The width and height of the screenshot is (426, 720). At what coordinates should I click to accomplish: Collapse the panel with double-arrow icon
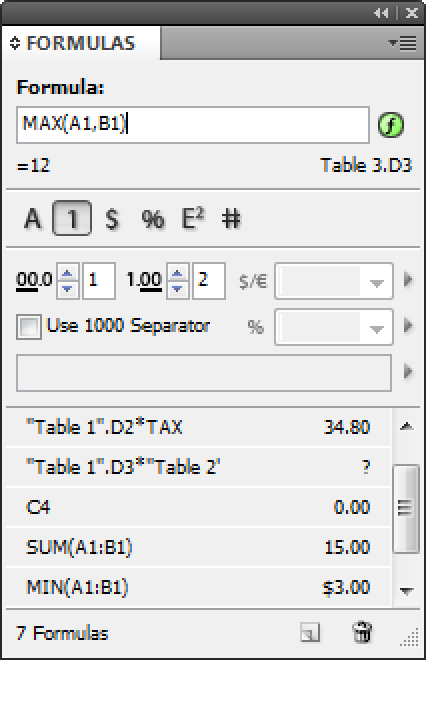point(381,13)
